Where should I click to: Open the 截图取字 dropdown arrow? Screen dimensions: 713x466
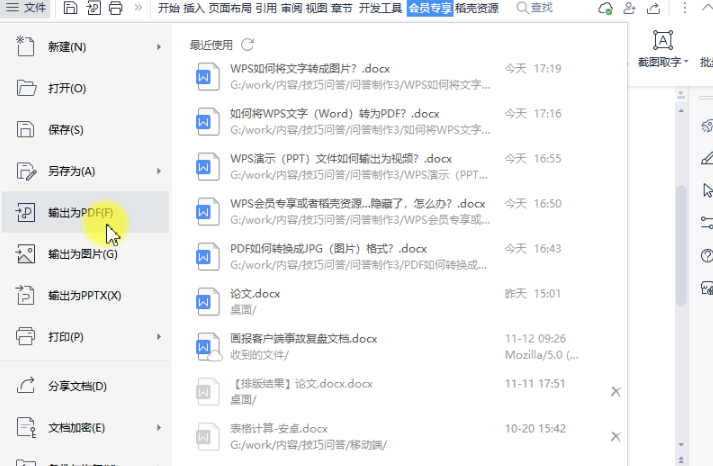pyautogui.click(x=687, y=62)
